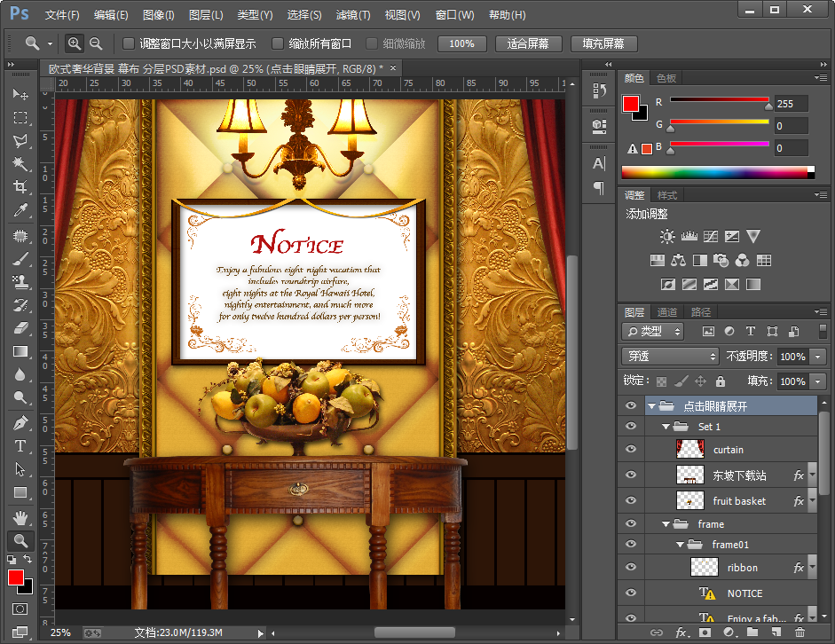
Task: Click the zoom out magnifier icon
Action: (x=95, y=43)
